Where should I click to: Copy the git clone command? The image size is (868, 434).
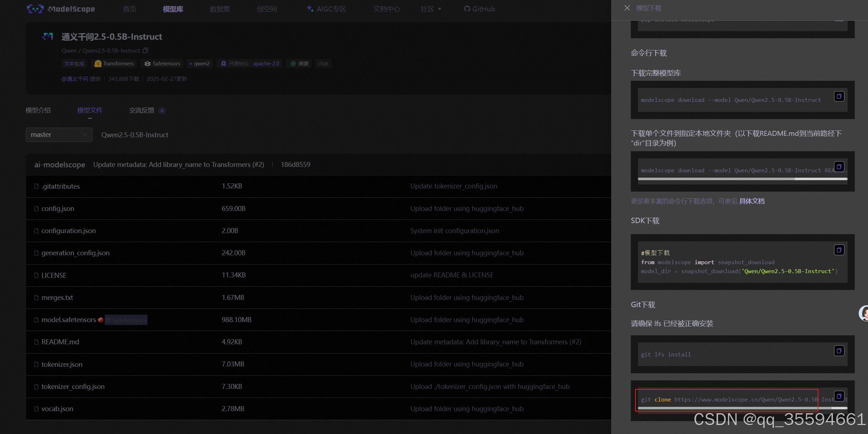[839, 396]
